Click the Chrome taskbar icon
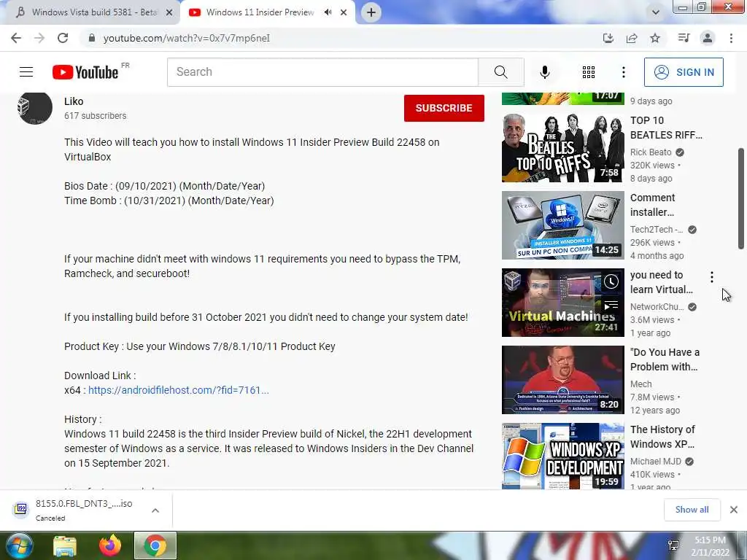The width and height of the screenshot is (747, 560). [x=155, y=545]
